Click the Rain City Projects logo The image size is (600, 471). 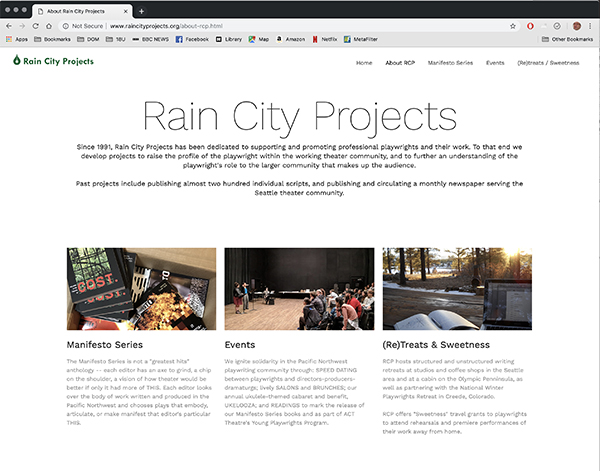click(x=53, y=61)
